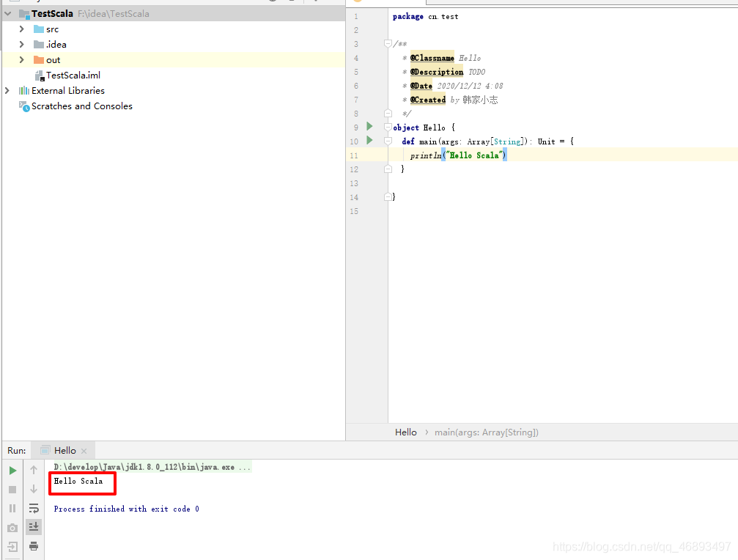Click the 'Run:' tool window label

pyautogui.click(x=16, y=450)
